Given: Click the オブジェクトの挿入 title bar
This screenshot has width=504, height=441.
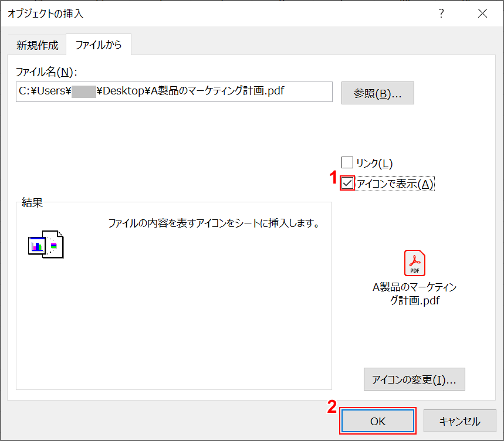Looking at the screenshot, I should point(45,13).
